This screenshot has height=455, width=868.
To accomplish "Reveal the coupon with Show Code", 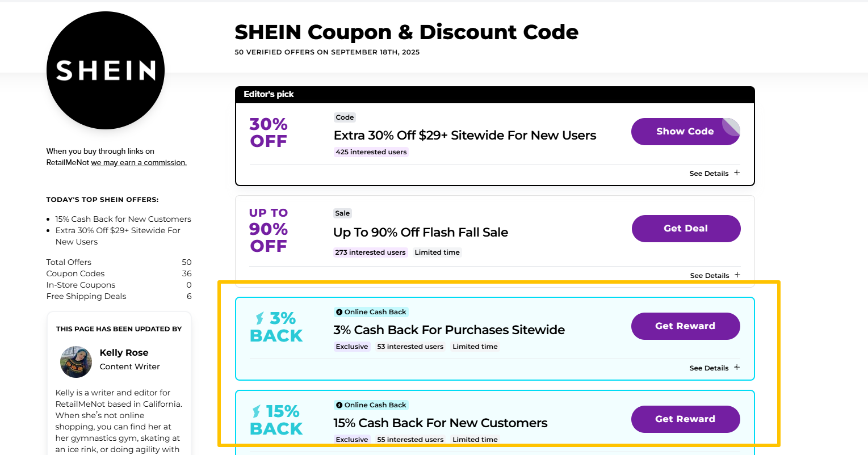I will [x=685, y=131].
